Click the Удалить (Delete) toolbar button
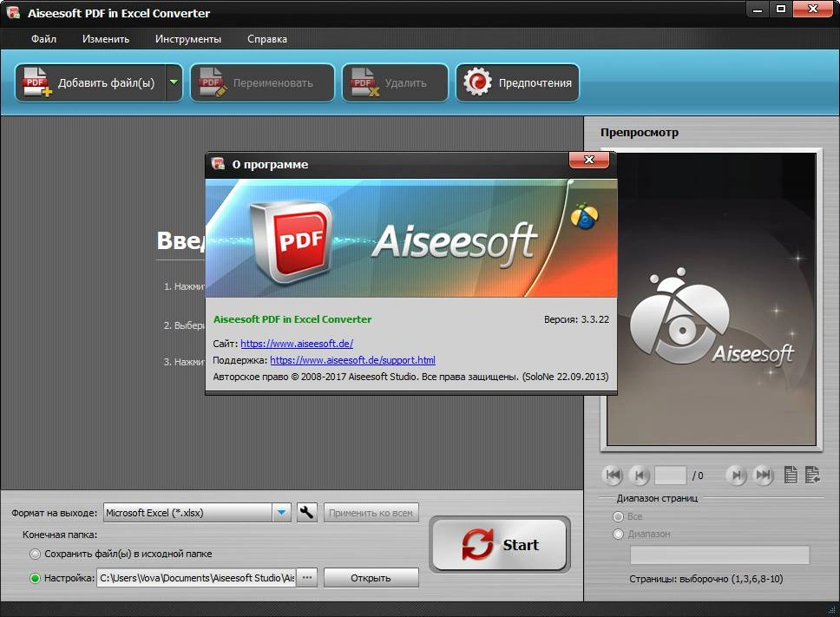Image resolution: width=840 pixels, height=617 pixels. (395, 82)
